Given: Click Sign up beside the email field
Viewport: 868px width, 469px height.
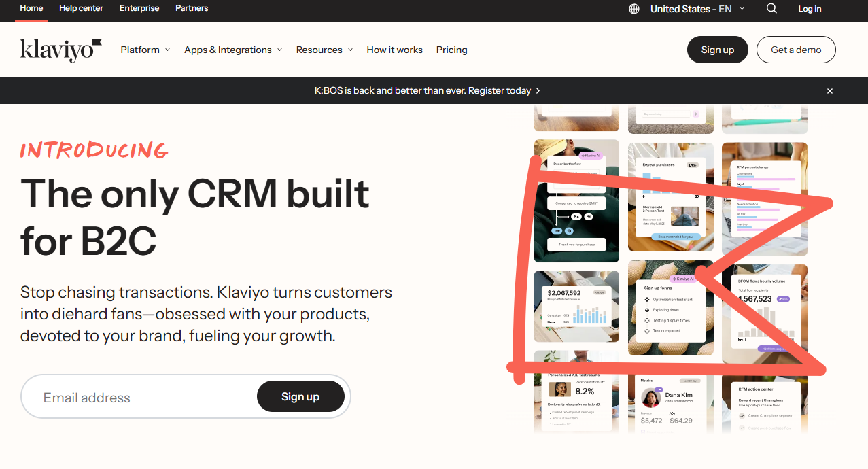Looking at the screenshot, I should point(300,396).
